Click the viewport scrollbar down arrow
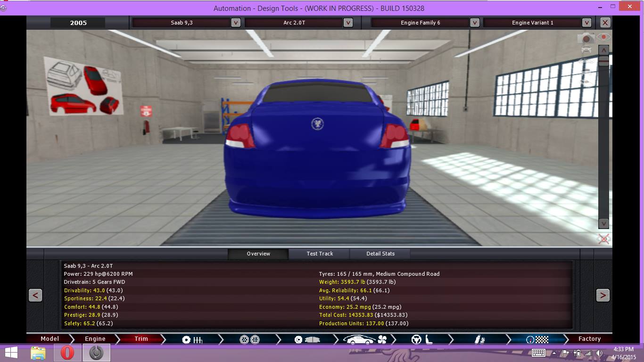Screen dimensions: 644x362 pos(603,223)
